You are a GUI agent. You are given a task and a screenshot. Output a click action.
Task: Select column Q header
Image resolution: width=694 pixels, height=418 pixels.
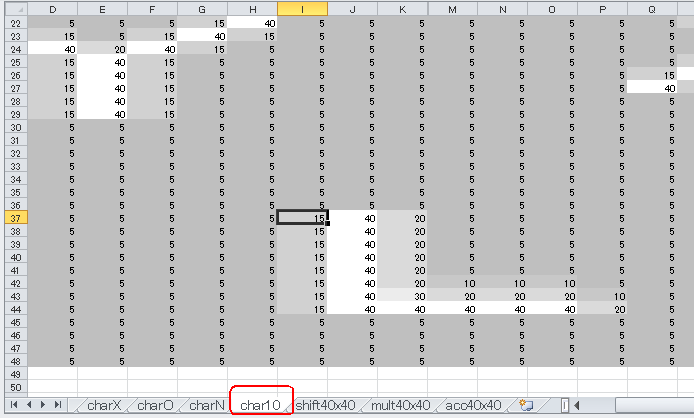point(652,9)
